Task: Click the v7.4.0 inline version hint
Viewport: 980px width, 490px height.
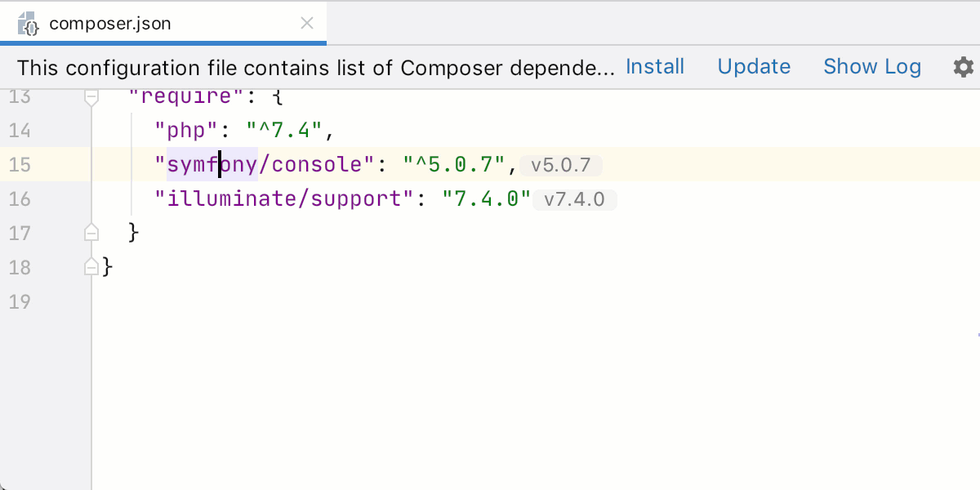Action: click(x=575, y=199)
